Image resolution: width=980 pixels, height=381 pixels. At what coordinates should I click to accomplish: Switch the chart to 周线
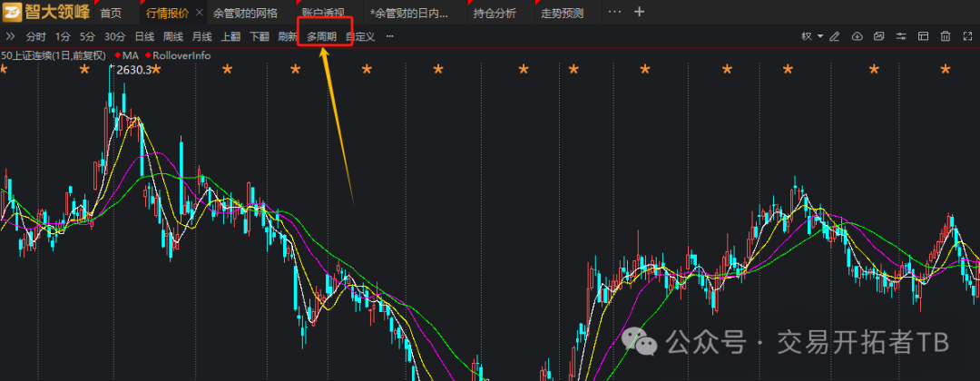pos(173,37)
